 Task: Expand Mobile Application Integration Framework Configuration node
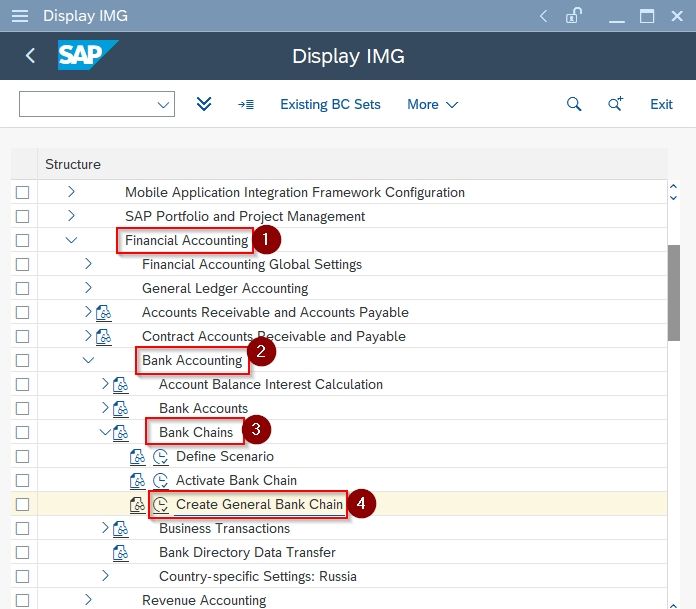click(x=71, y=192)
